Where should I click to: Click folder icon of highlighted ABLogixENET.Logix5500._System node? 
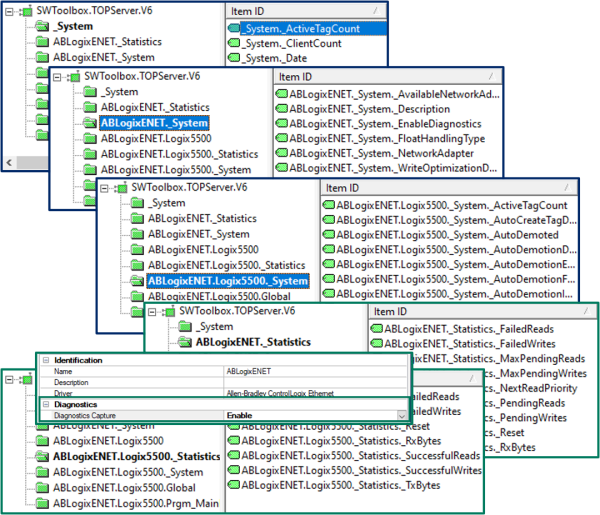click(137, 281)
